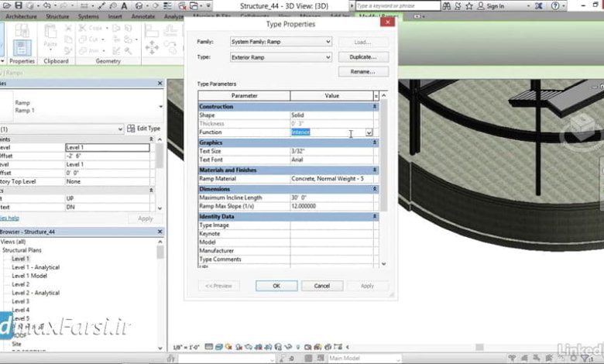Click the Temporary Hide/Isolate glasses icon
Screen dimensions: 604x364
click(288, 347)
